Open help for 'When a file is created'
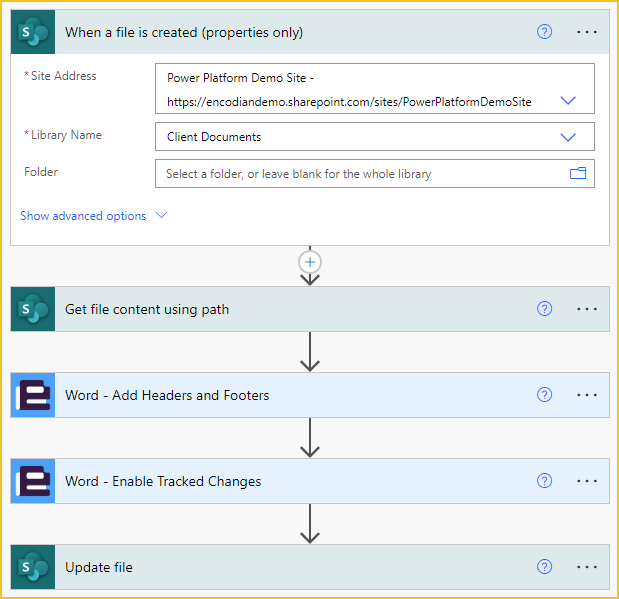The image size is (619, 599). pyautogui.click(x=544, y=32)
